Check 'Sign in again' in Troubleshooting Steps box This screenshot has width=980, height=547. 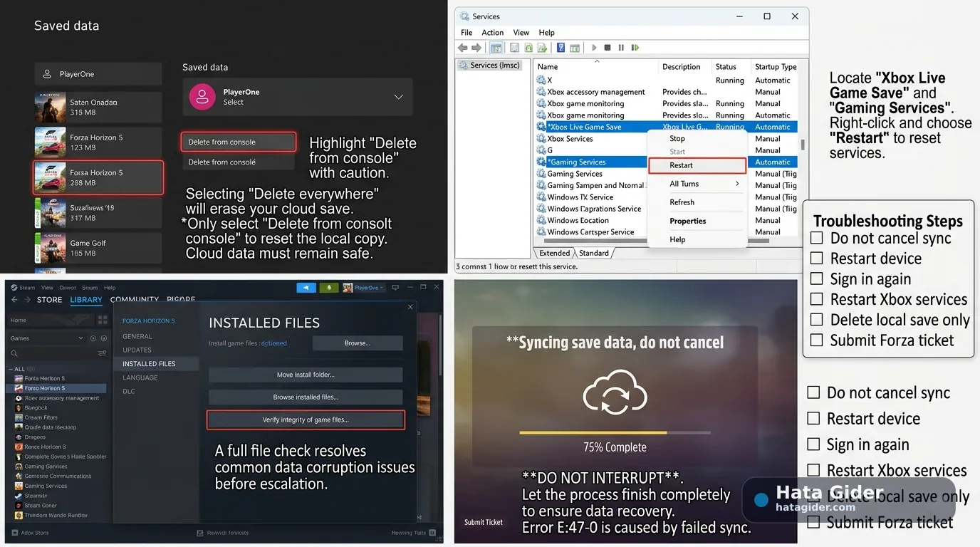point(817,278)
